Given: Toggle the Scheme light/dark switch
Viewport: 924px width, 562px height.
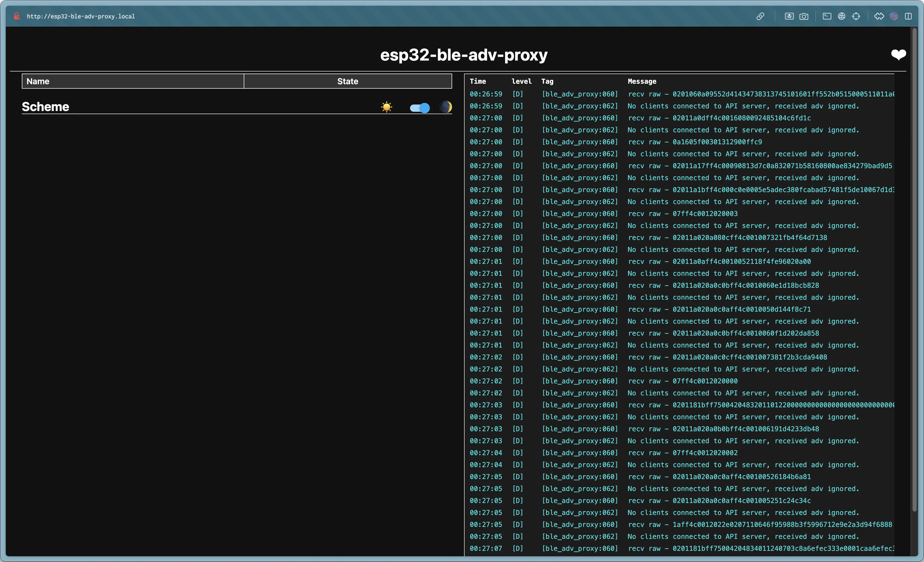Looking at the screenshot, I should (420, 108).
